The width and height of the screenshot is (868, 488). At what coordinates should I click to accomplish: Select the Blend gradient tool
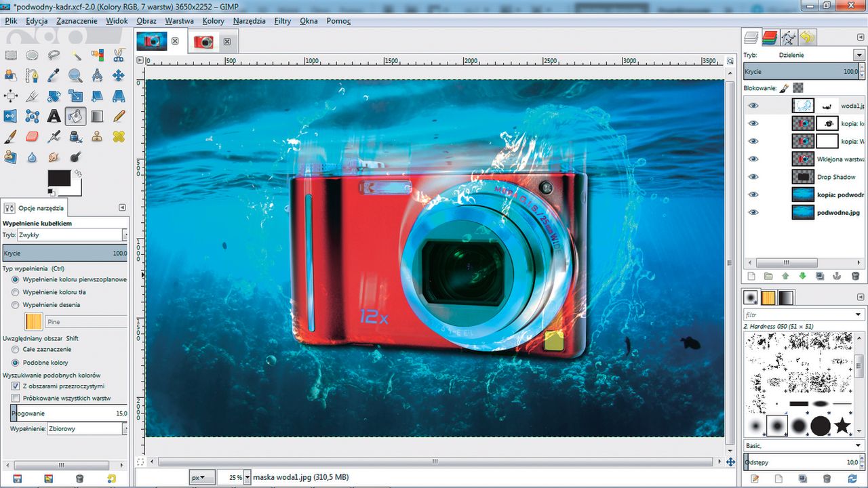[97, 116]
